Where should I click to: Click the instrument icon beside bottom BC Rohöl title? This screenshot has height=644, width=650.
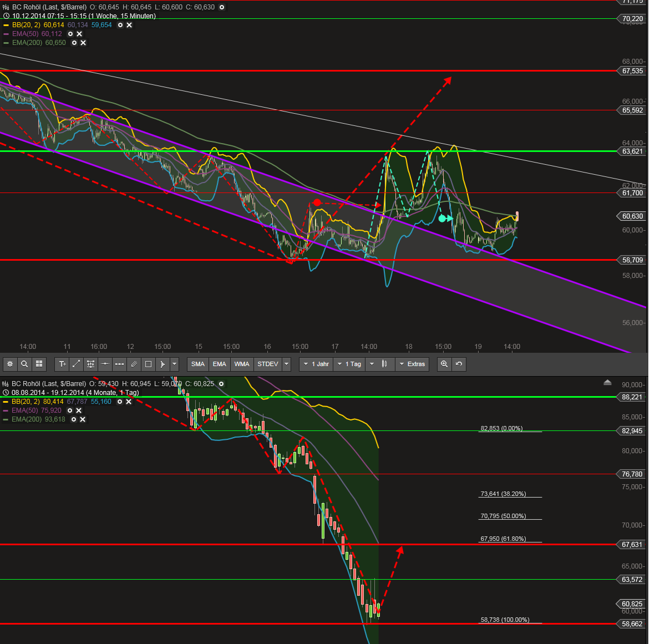pos(6,384)
